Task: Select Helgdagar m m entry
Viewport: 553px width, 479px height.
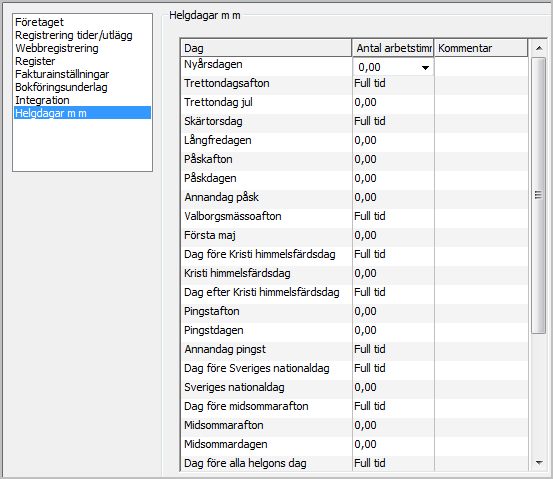Action: pyautogui.click(x=82, y=113)
